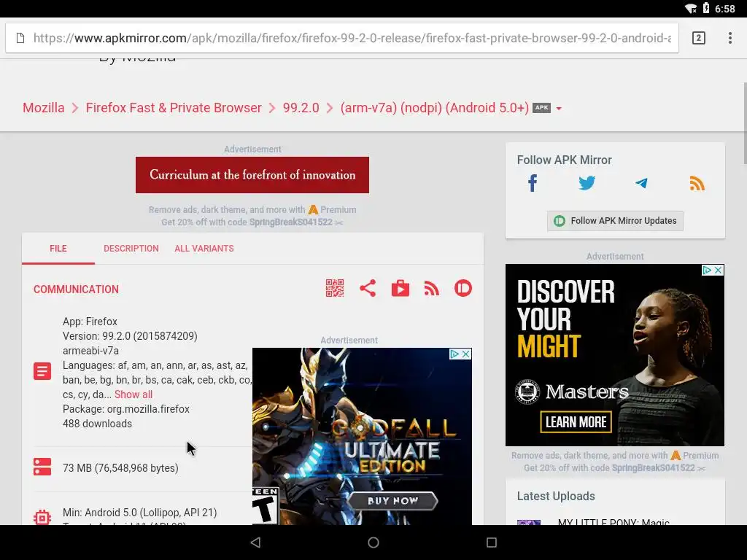Image resolution: width=747 pixels, height=560 pixels.
Task: Click the file details document icon
Action: (x=42, y=371)
